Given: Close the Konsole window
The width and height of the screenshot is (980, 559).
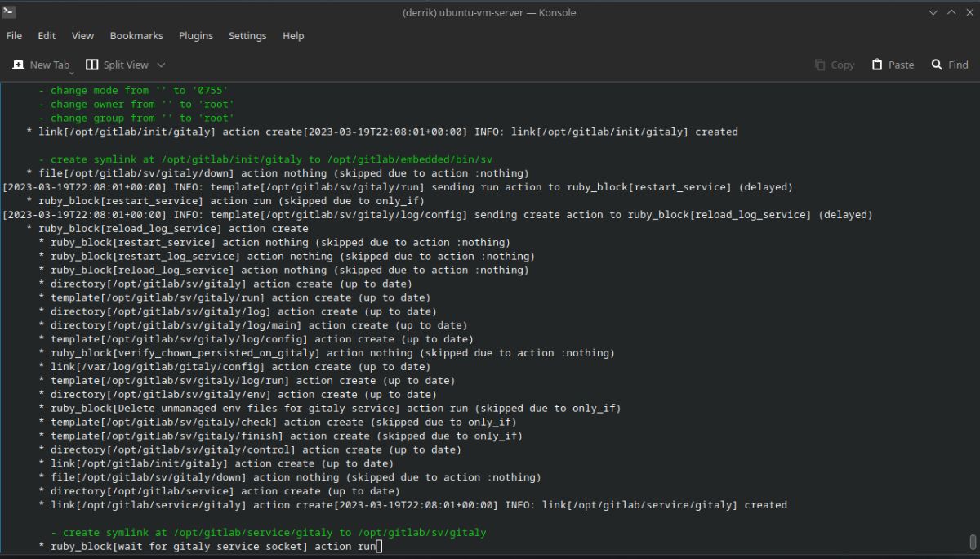Looking at the screenshot, I should [x=969, y=12].
